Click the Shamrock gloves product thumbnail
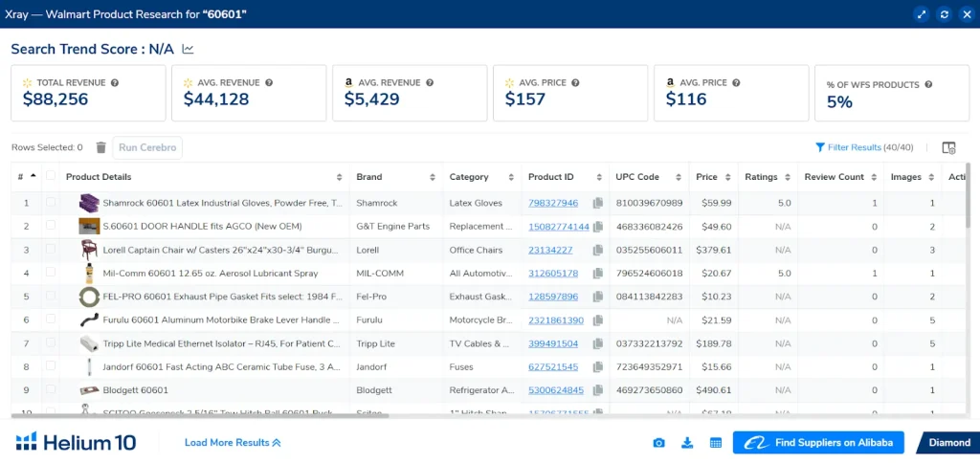This screenshot has height=463, width=980. pos(89,203)
